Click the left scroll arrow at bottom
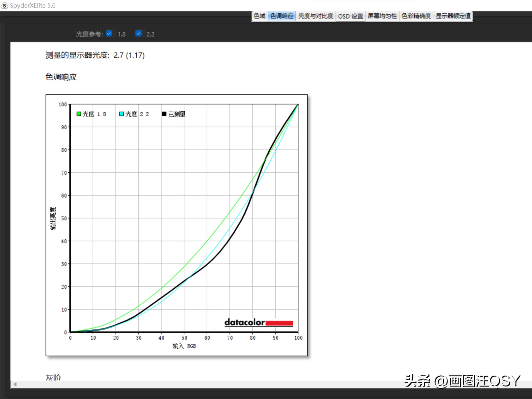Viewport: 532px width, 399px height. 15,384
